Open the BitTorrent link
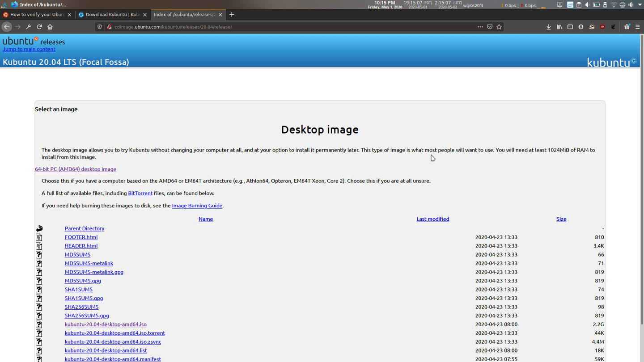This screenshot has height=362, width=644. pyautogui.click(x=140, y=193)
